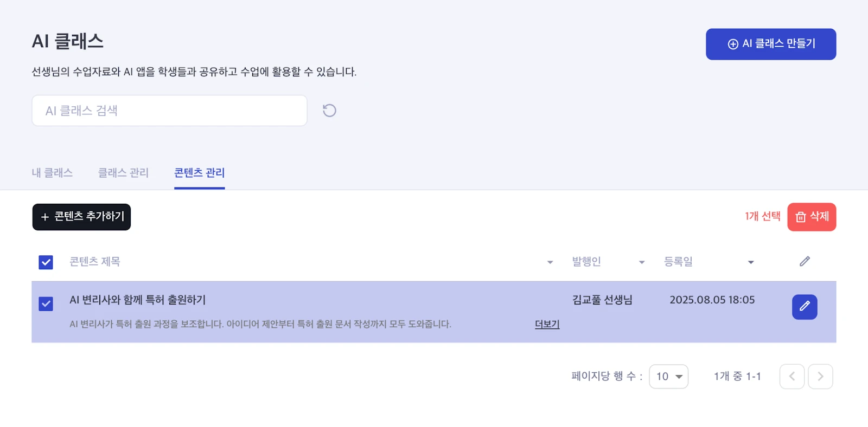Go to previous page with left chevron
The image size is (868, 427).
[792, 377]
